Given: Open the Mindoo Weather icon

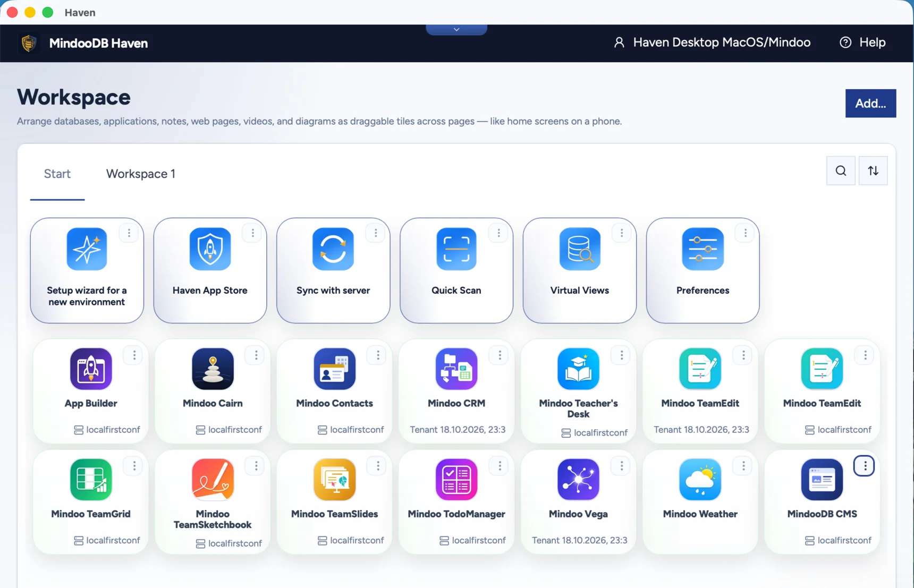Looking at the screenshot, I should pos(700,480).
